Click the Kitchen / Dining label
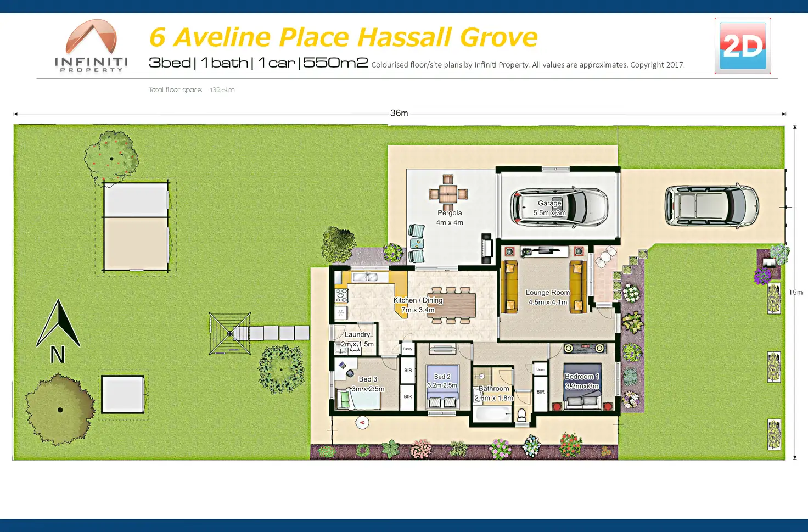808x532 pixels. tap(418, 300)
